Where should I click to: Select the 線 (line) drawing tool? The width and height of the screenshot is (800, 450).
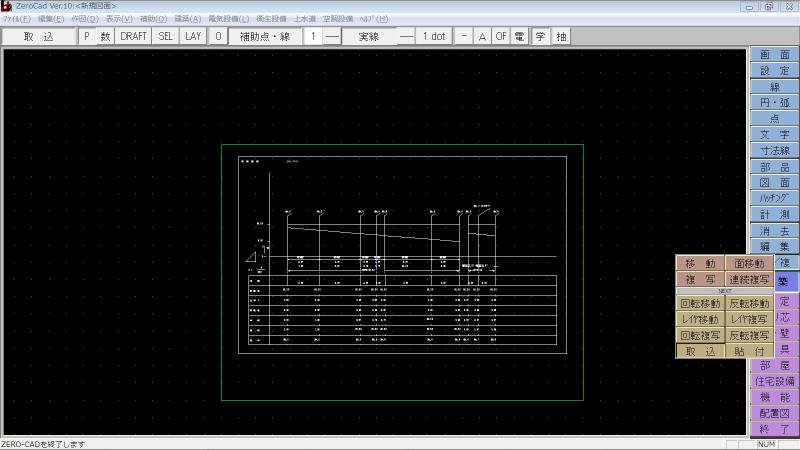774,87
